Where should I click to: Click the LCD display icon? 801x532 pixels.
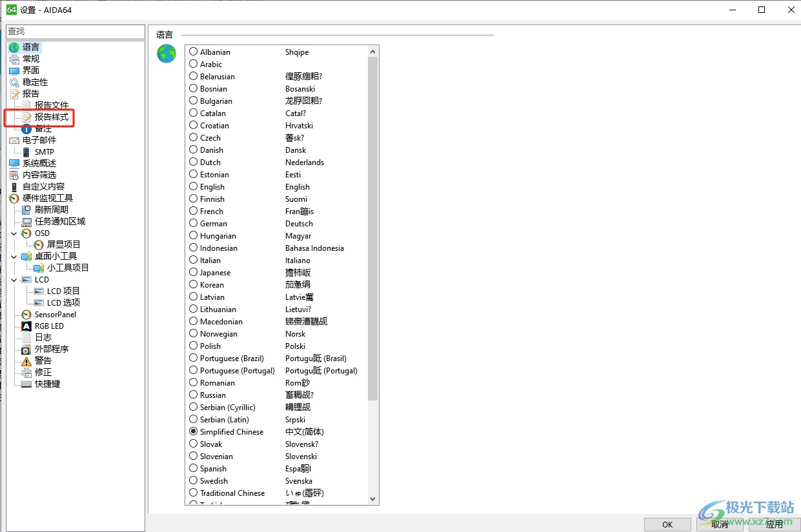tap(26, 279)
